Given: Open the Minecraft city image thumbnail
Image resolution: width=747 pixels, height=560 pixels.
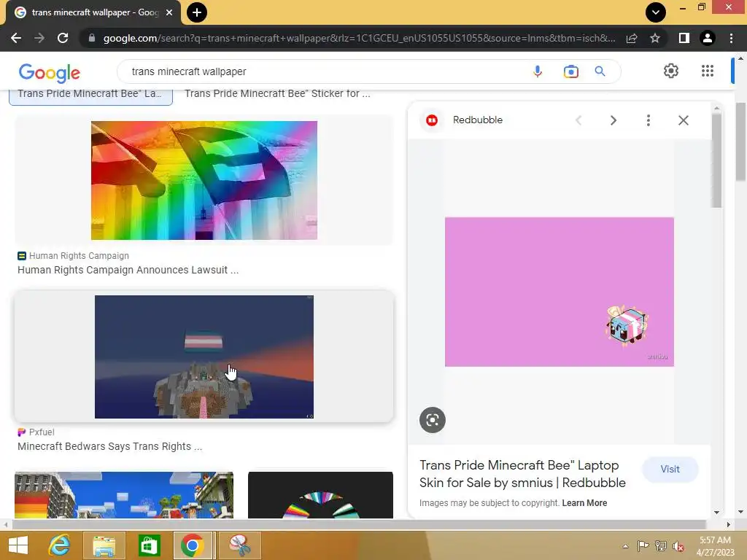Looking at the screenshot, I should click(124, 495).
